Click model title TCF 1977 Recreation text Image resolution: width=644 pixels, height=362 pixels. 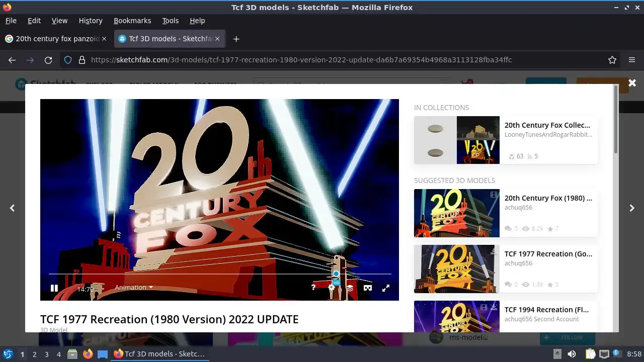(169, 319)
